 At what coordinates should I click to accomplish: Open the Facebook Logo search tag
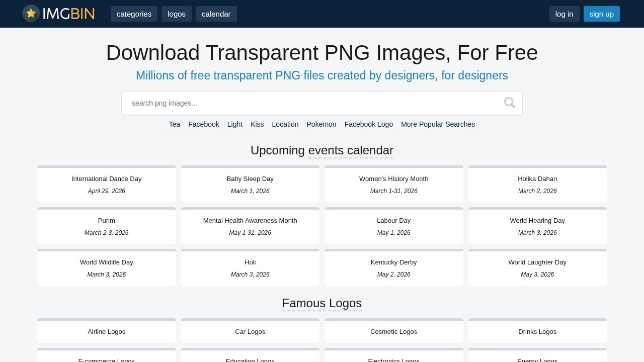(x=368, y=124)
